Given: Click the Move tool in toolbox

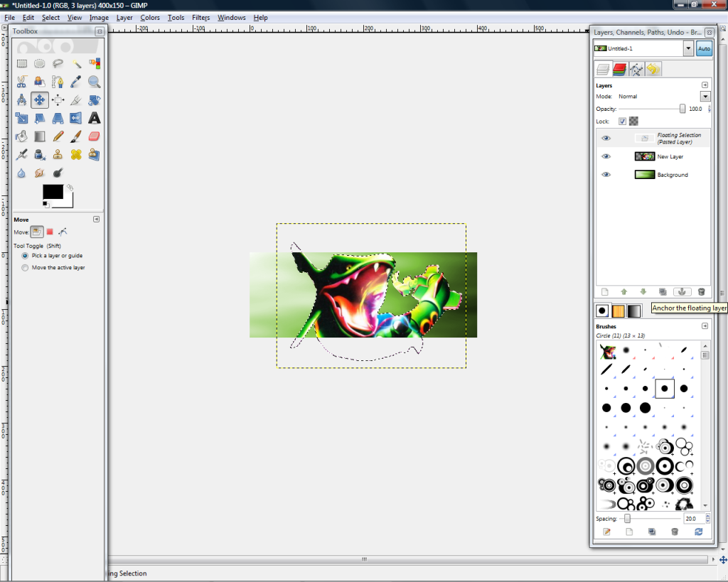Looking at the screenshot, I should coord(40,99).
